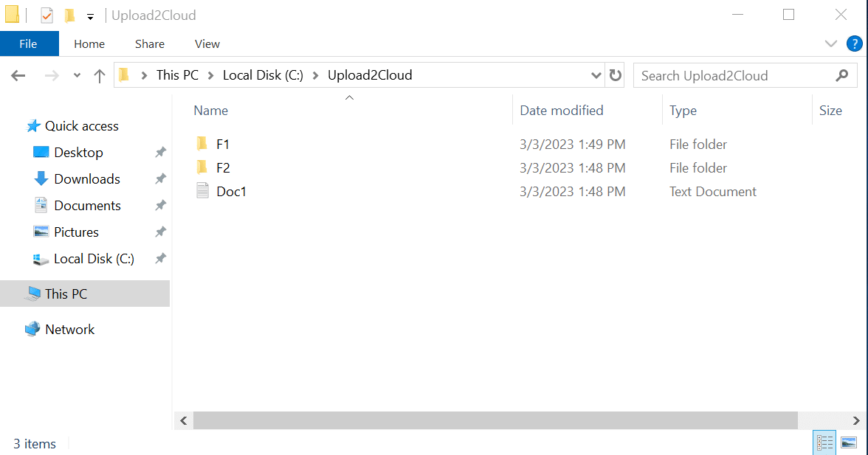Click the Up arrow to go to parent folder

coord(100,75)
